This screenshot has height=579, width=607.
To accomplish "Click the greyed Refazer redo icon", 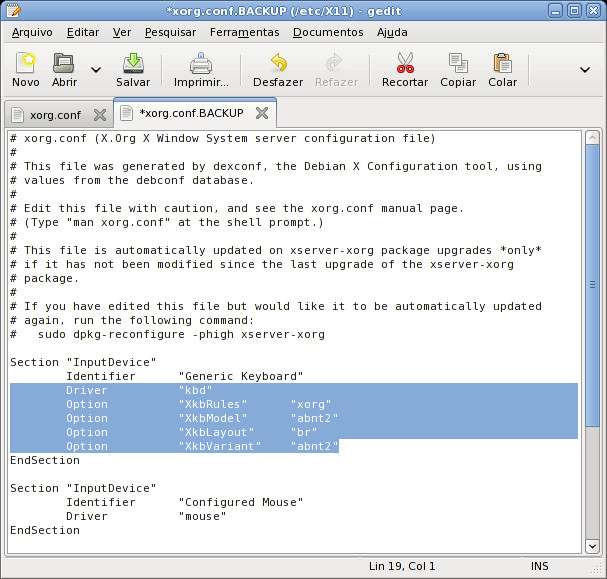I will click(x=334, y=63).
